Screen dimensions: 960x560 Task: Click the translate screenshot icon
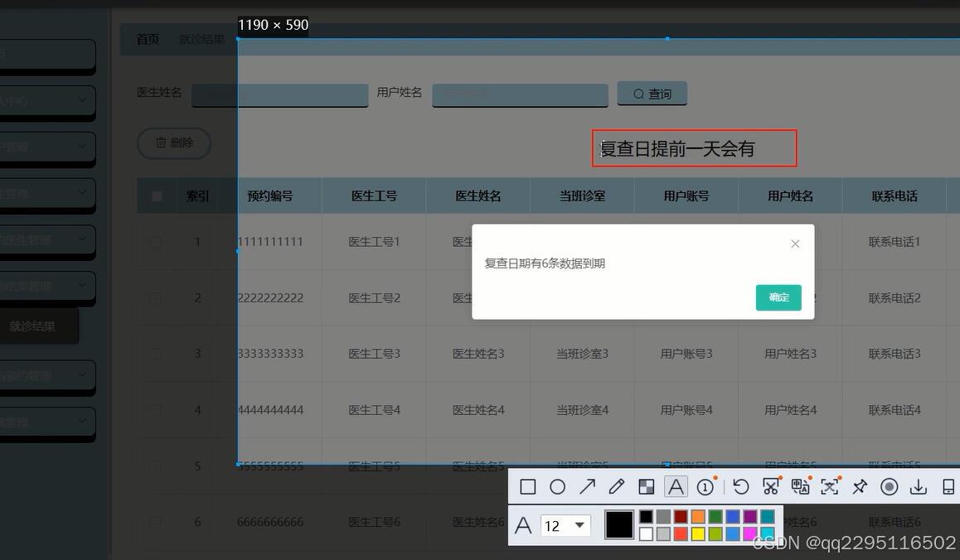coord(800,487)
